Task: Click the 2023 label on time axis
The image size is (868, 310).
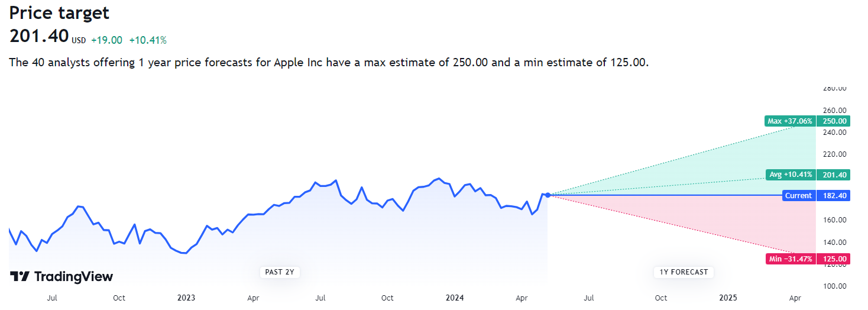Action: point(186,298)
